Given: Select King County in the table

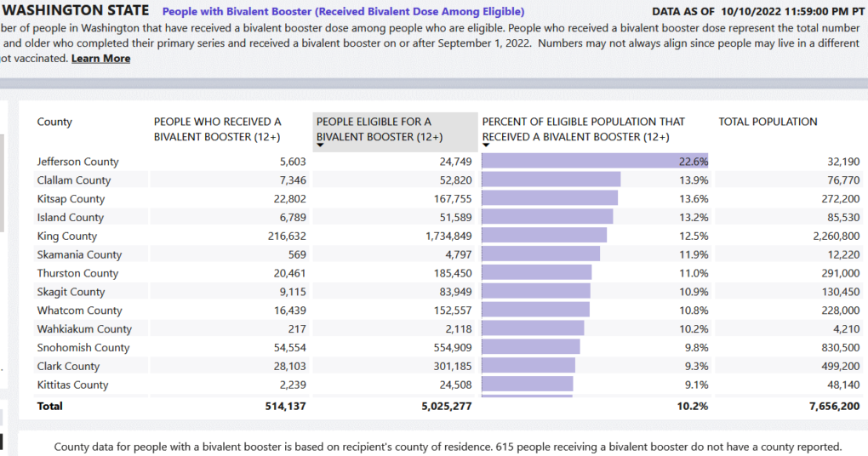Looking at the screenshot, I should [67, 236].
